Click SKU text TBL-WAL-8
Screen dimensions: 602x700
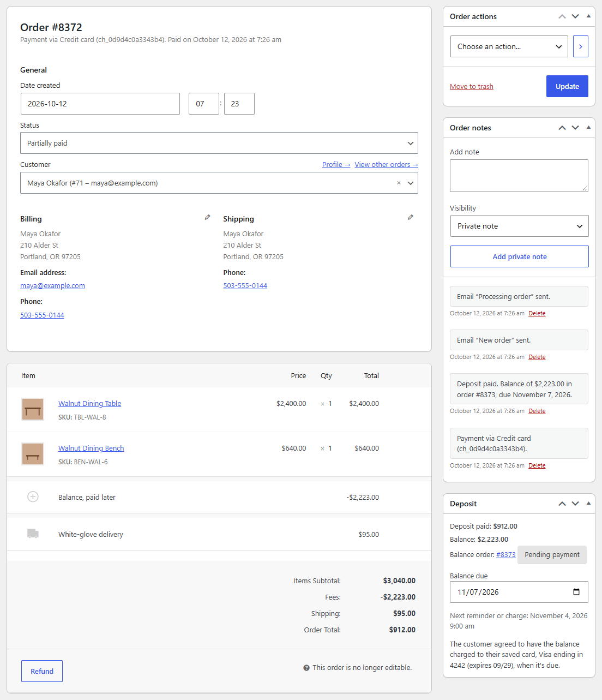(x=90, y=417)
